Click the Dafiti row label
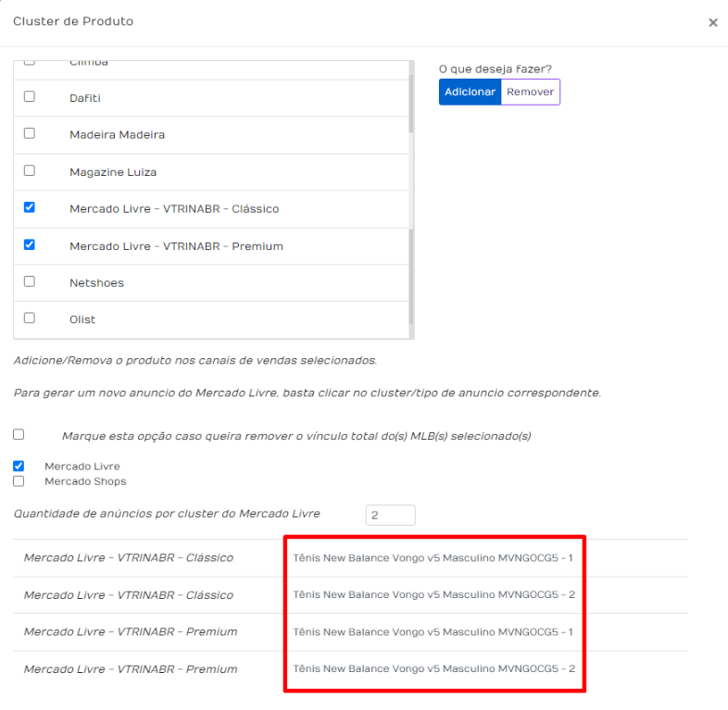728x710 pixels. tap(85, 98)
